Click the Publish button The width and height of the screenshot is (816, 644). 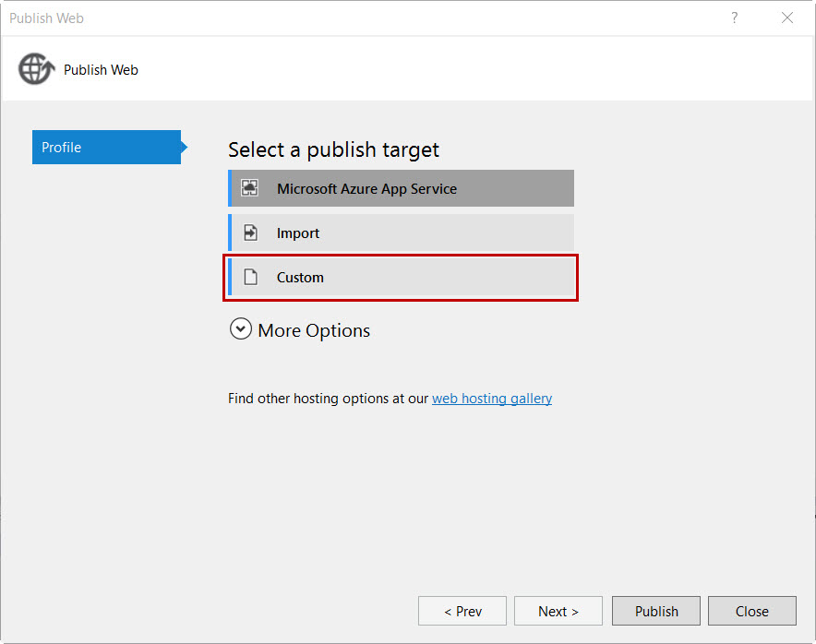(x=656, y=611)
